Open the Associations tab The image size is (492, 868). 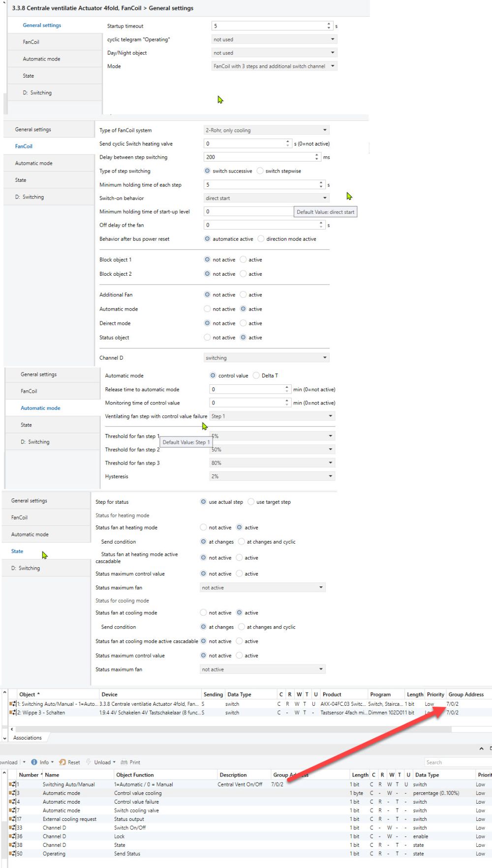[28, 738]
